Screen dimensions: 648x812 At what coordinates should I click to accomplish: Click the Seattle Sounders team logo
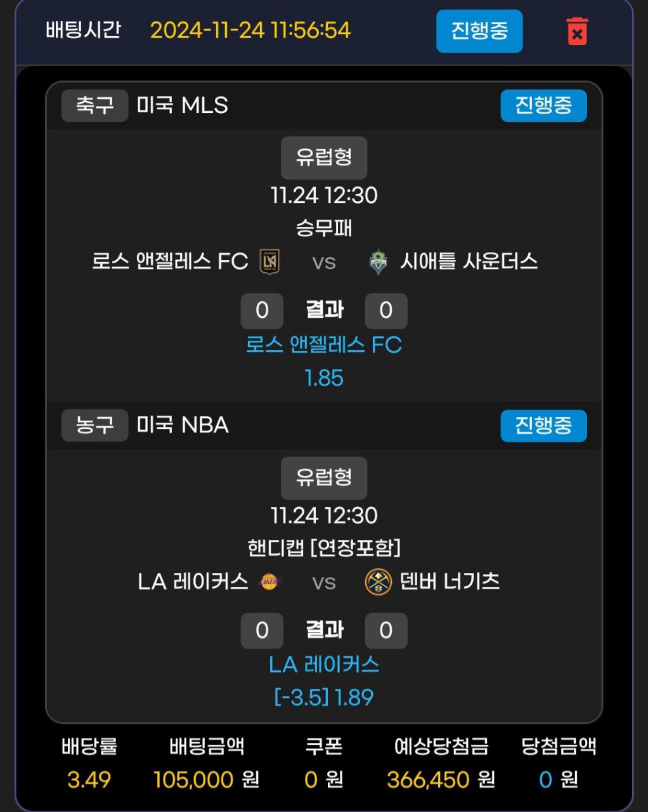(378, 262)
